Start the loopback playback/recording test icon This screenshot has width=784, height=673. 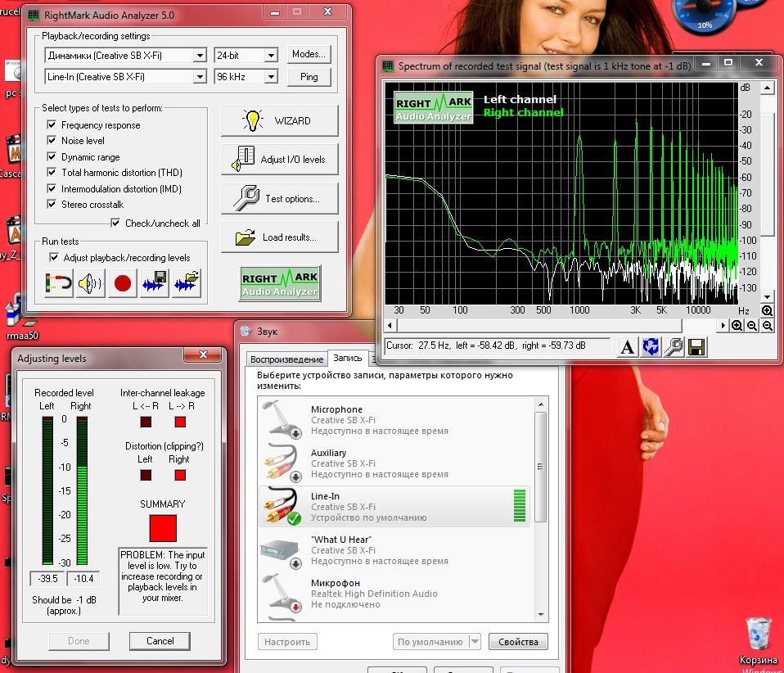point(59,284)
